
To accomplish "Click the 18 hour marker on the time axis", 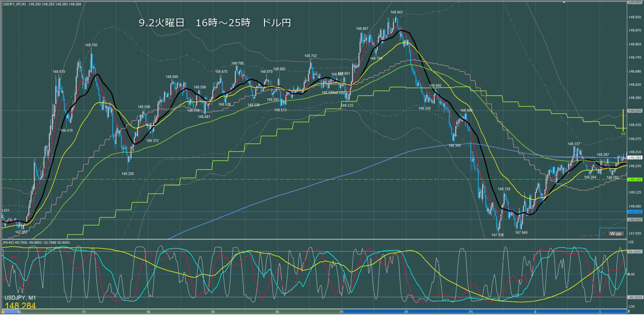I will [148, 312].
